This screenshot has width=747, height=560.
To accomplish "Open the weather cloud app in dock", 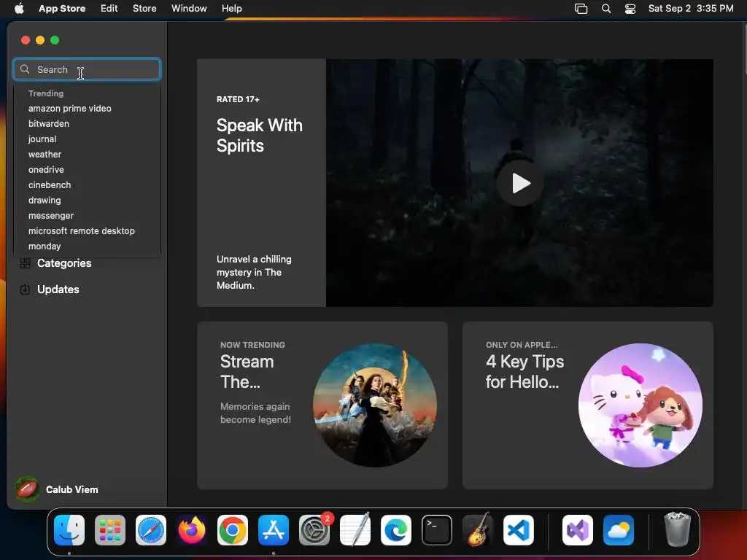I will pos(619,529).
